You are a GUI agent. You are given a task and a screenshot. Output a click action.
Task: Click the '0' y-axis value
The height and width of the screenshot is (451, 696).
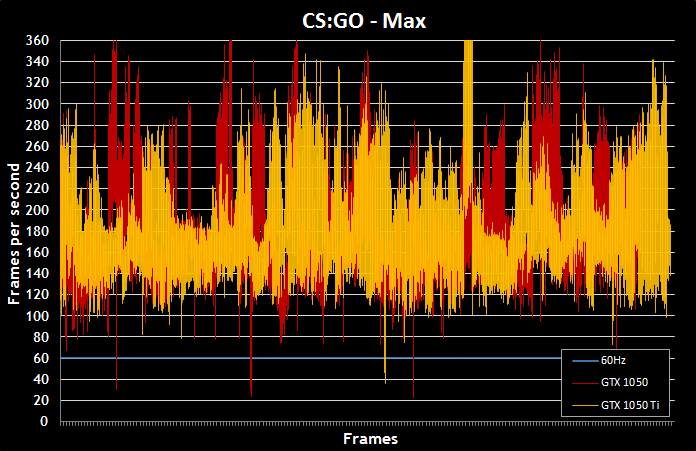[44, 421]
